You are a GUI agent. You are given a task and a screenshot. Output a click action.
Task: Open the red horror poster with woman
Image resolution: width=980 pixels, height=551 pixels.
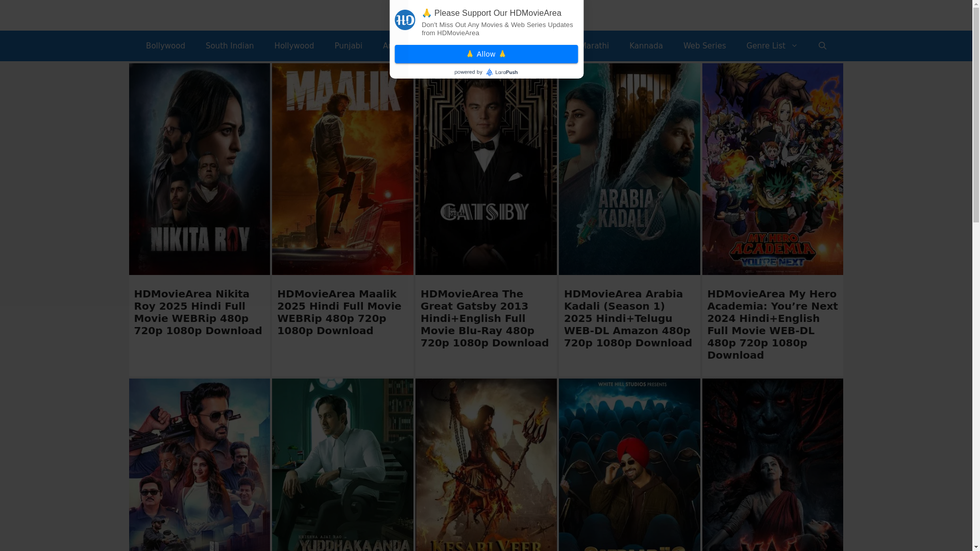[x=773, y=465]
